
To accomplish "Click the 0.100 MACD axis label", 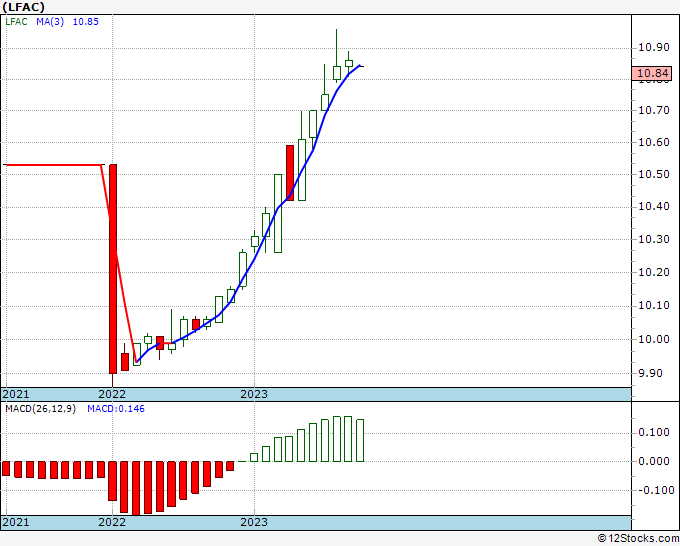I will coord(654,432).
